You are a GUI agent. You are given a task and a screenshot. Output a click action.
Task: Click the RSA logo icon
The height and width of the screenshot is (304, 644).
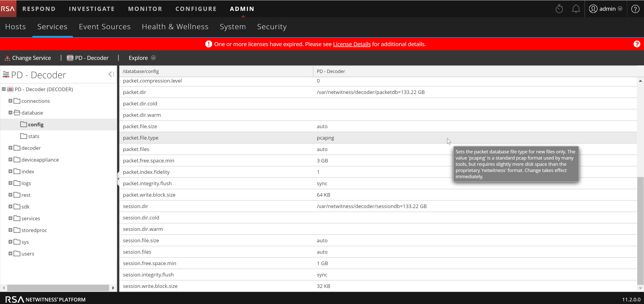8,9
